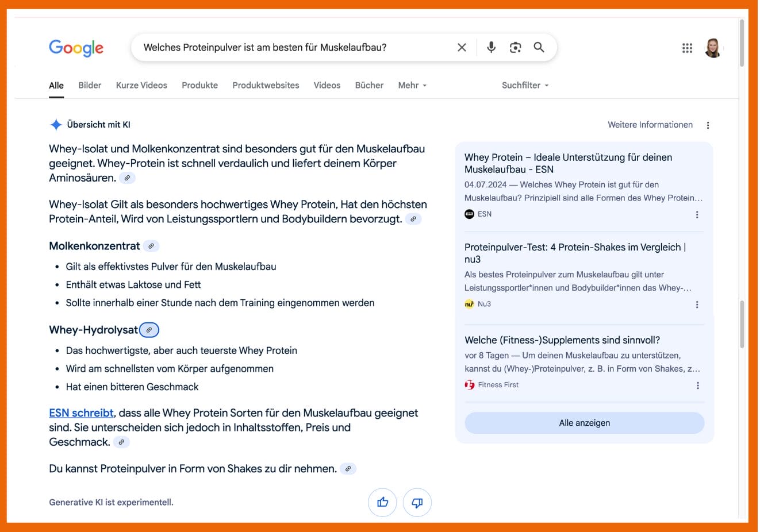Click the source link icon after Aminosäuren sentence
The height and width of the screenshot is (532, 760).
tap(127, 178)
